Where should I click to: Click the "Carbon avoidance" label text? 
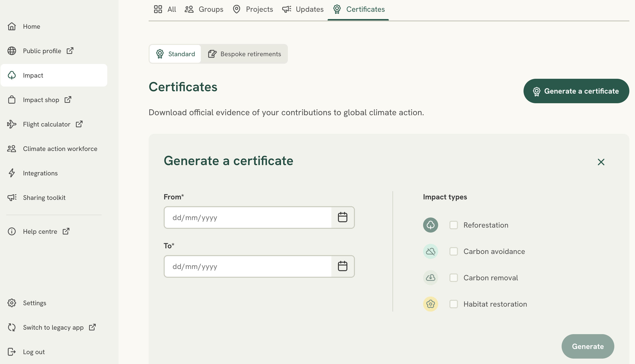(x=494, y=251)
